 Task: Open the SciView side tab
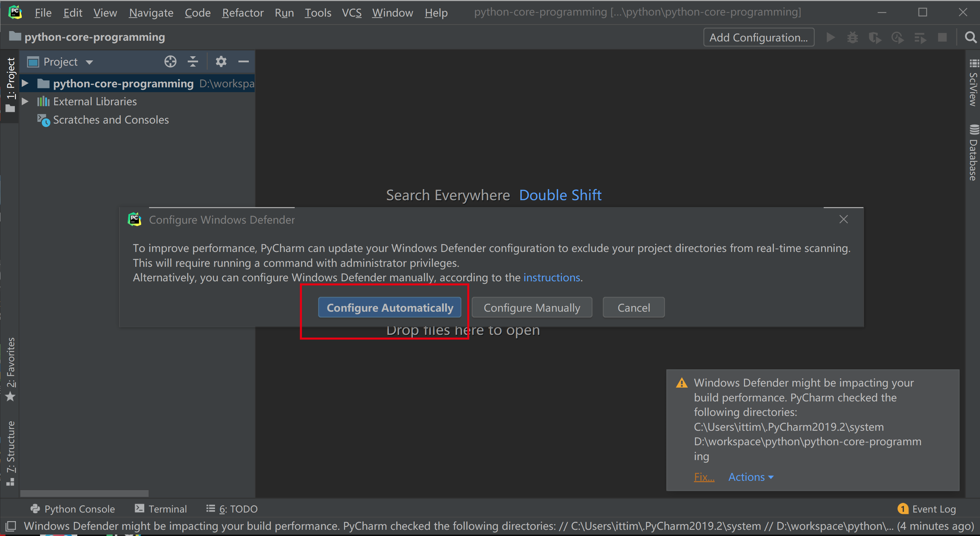click(x=973, y=83)
